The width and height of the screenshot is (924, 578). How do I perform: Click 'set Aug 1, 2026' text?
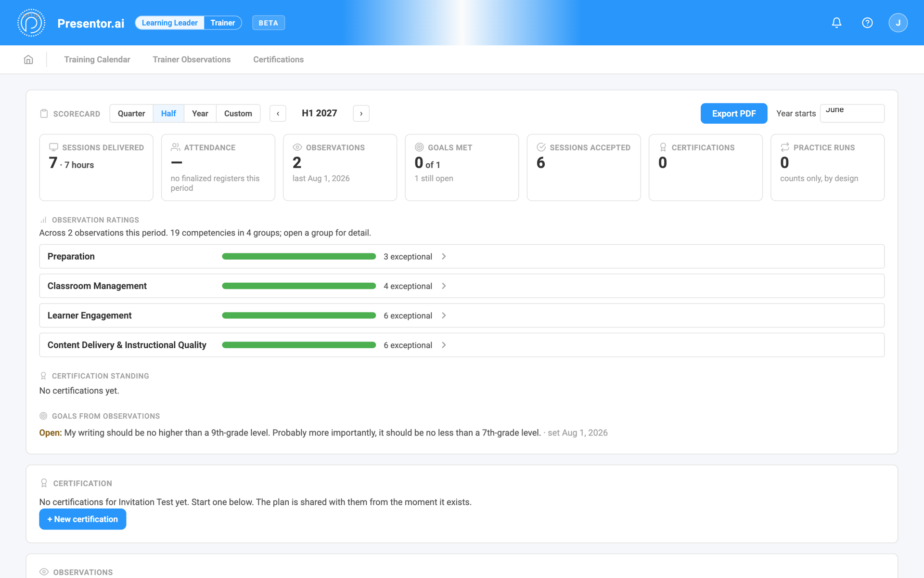(x=577, y=433)
